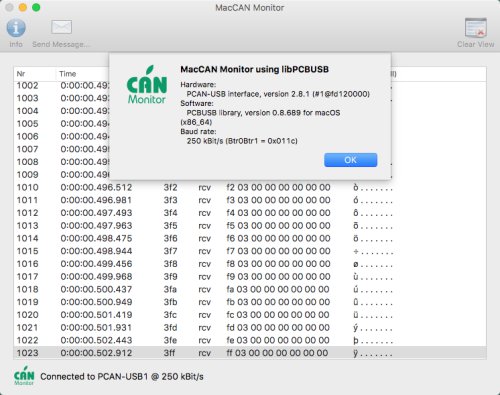Confirm the dialog with OK
The width and height of the screenshot is (500, 395).
[351, 160]
